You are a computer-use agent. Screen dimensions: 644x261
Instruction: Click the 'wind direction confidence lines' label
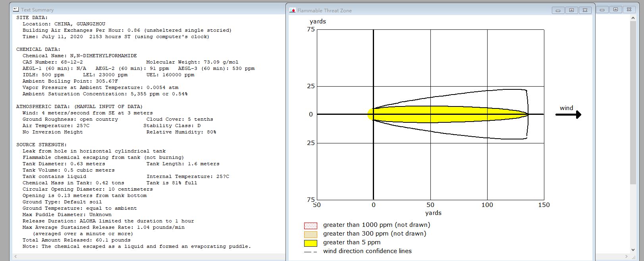coord(367,251)
